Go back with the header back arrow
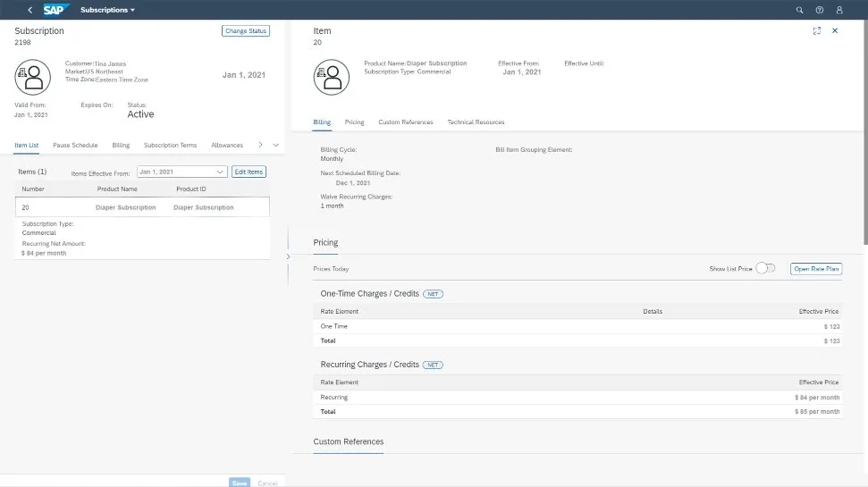 tap(29, 10)
